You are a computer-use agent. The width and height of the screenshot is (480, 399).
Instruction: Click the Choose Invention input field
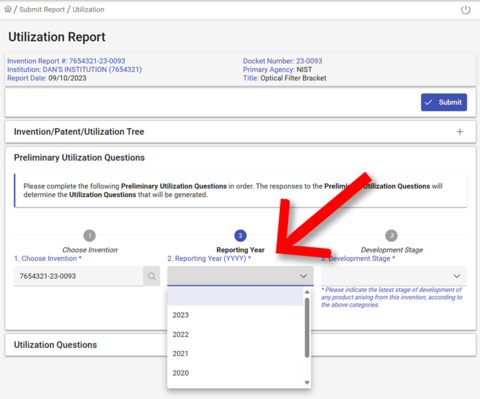(x=79, y=276)
